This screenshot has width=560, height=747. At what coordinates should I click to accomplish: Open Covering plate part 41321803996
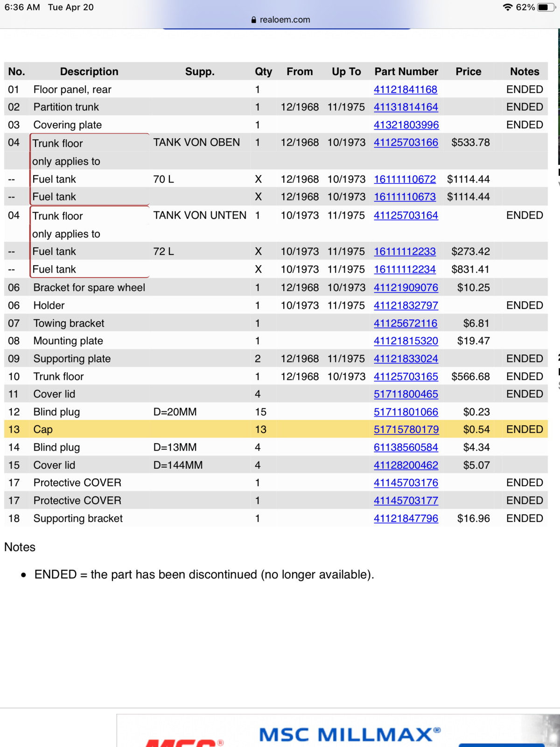click(406, 125)
